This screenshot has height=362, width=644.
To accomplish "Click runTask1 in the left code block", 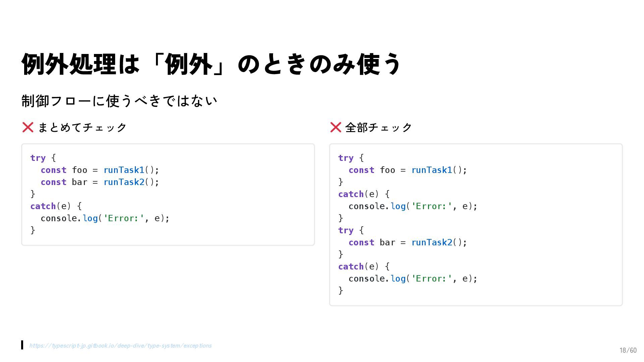I will pyautogui.click(x=124, y=170).
